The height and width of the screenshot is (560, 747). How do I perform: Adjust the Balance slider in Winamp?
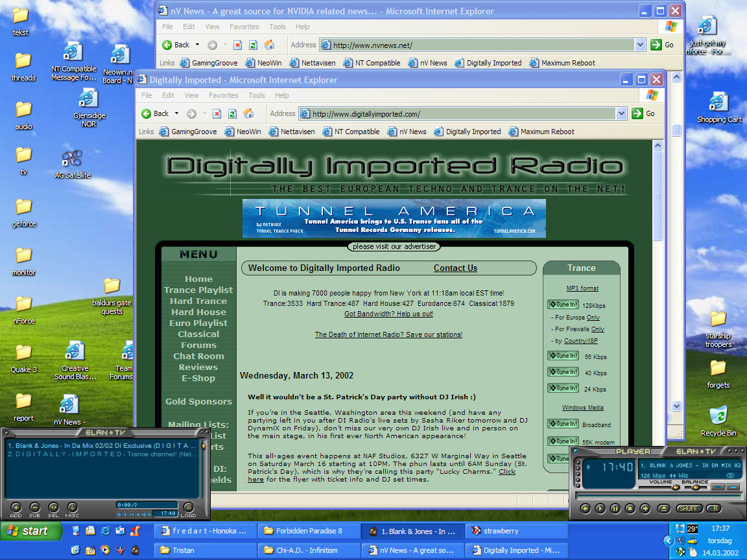(x=696, y=487)
